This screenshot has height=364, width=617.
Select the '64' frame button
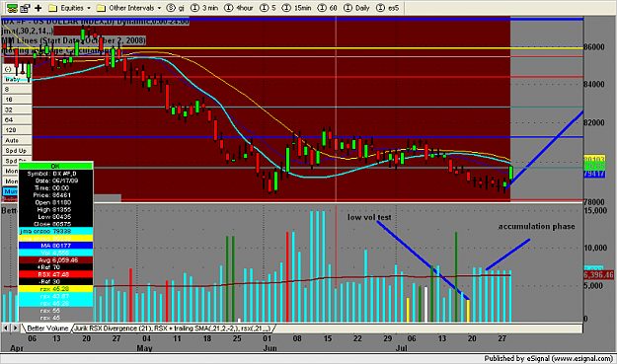pos(17,120)
